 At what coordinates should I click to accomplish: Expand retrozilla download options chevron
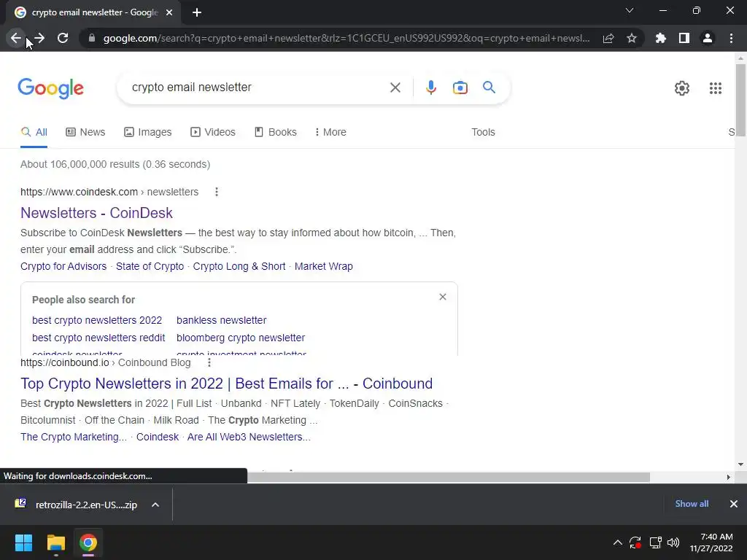coord(155,505)
